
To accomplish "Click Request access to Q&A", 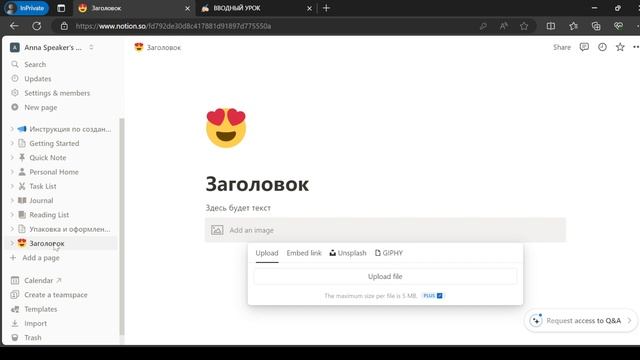I will pyautogui.click(x=580, y=321).
